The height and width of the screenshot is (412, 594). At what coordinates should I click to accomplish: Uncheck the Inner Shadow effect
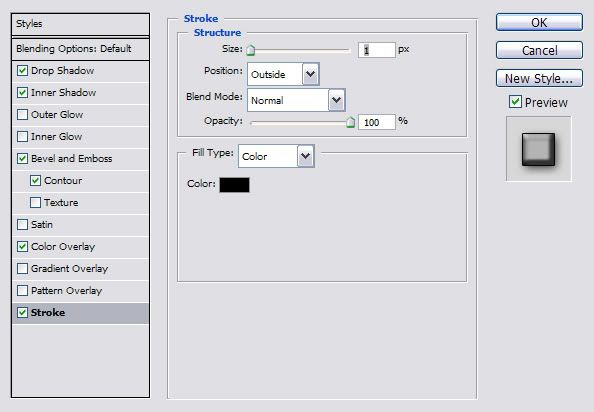click(22, 92)
